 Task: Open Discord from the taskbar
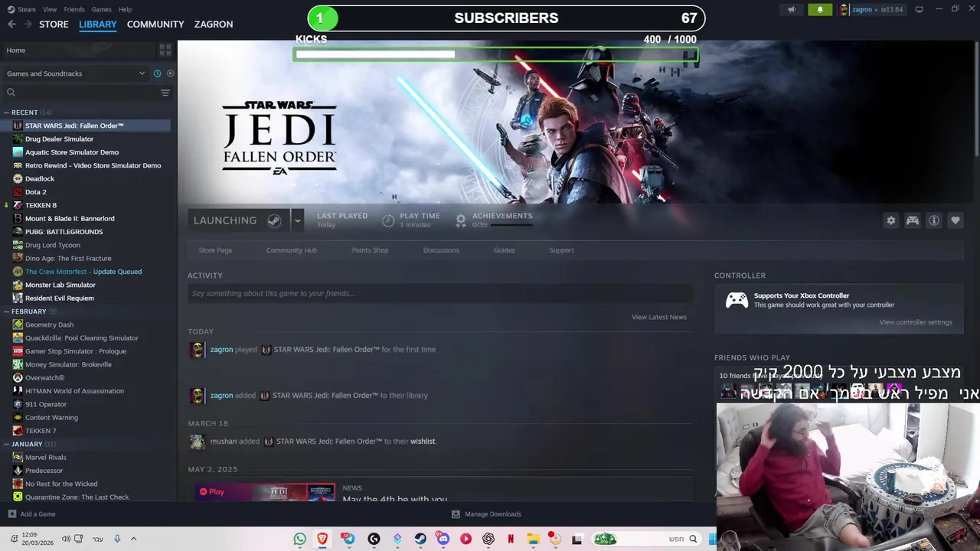[x=443, y=539]
